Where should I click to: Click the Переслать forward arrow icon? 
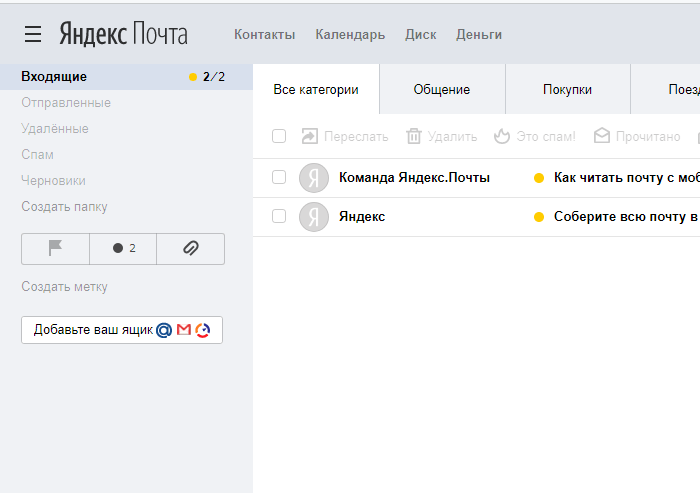(310, 136)
